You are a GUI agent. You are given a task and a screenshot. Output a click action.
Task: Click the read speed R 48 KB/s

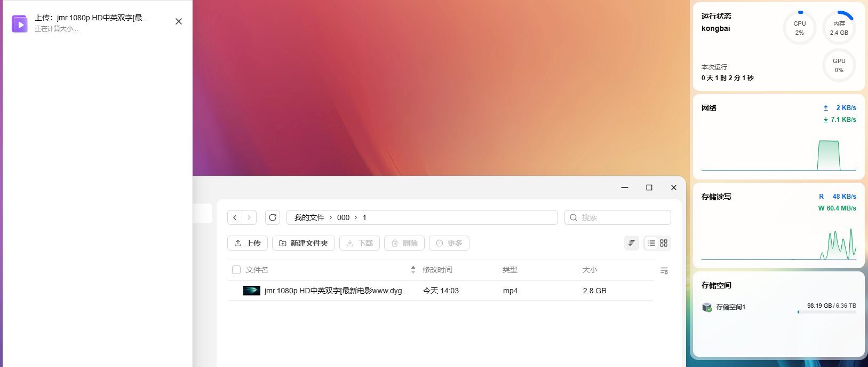[838, 197]
